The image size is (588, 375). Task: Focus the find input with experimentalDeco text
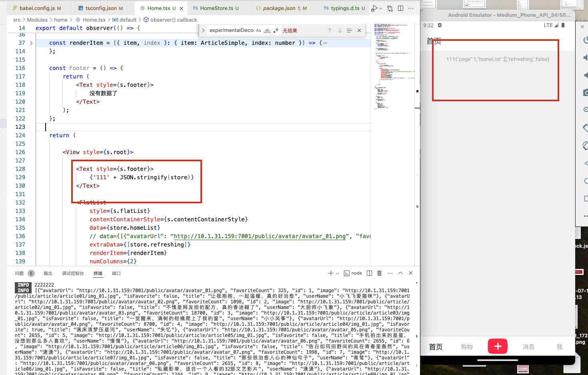point(231,30)
